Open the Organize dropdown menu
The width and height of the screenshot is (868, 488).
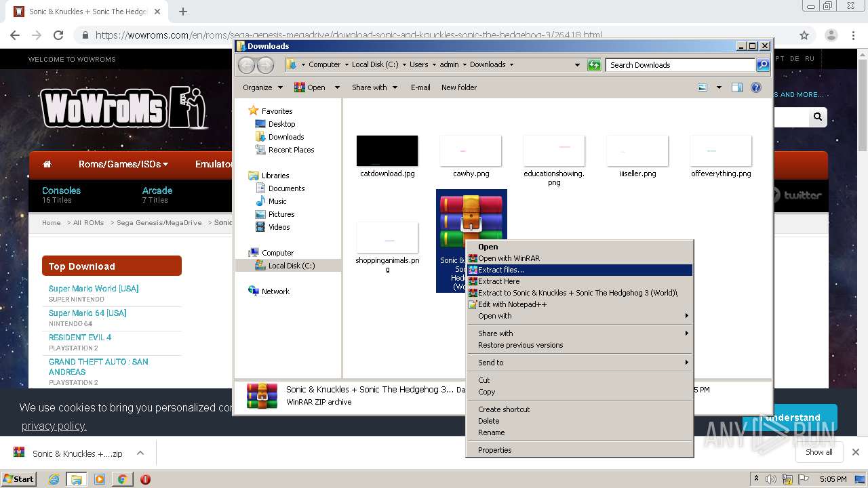262,87
